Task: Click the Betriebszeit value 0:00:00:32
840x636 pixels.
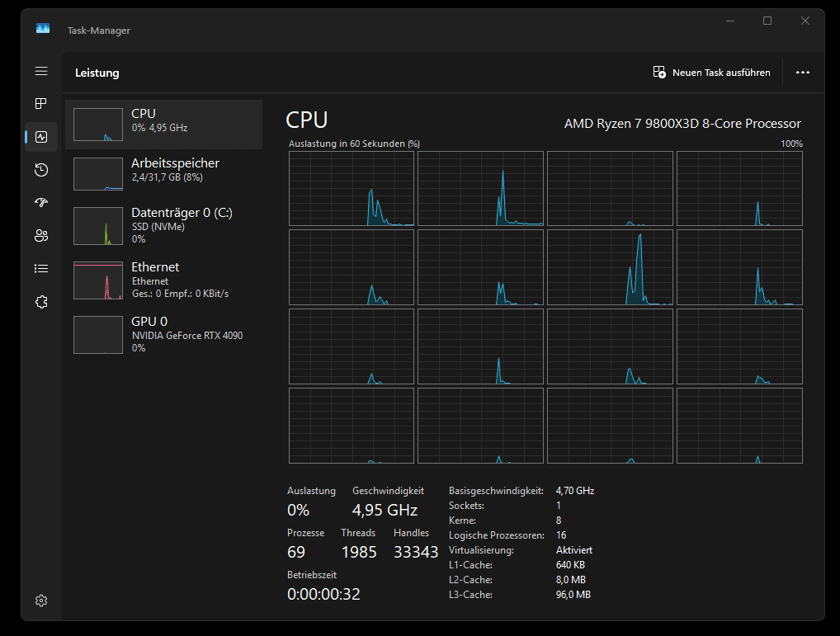Action: pyautogui.click(x=323, y=594)
